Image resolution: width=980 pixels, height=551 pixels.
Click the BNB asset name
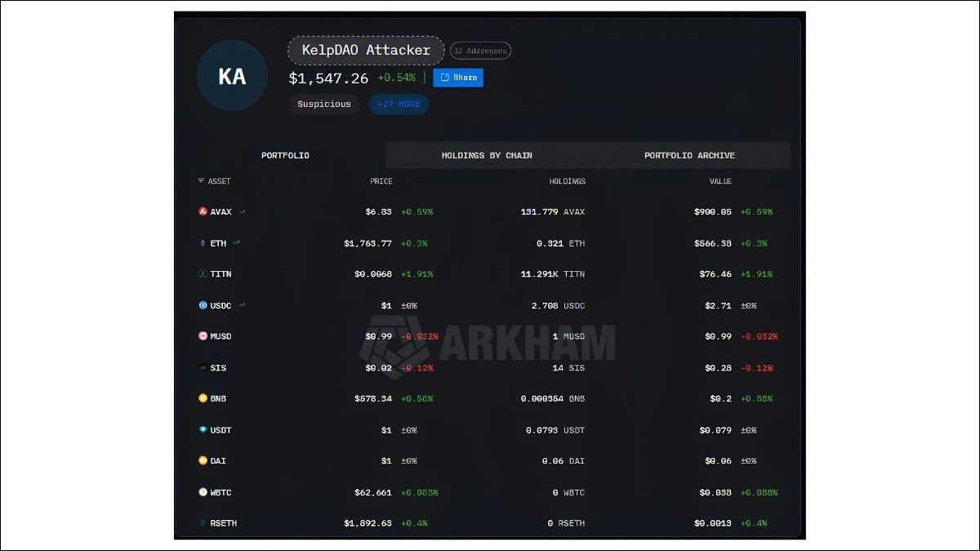(x=219, y=398)
